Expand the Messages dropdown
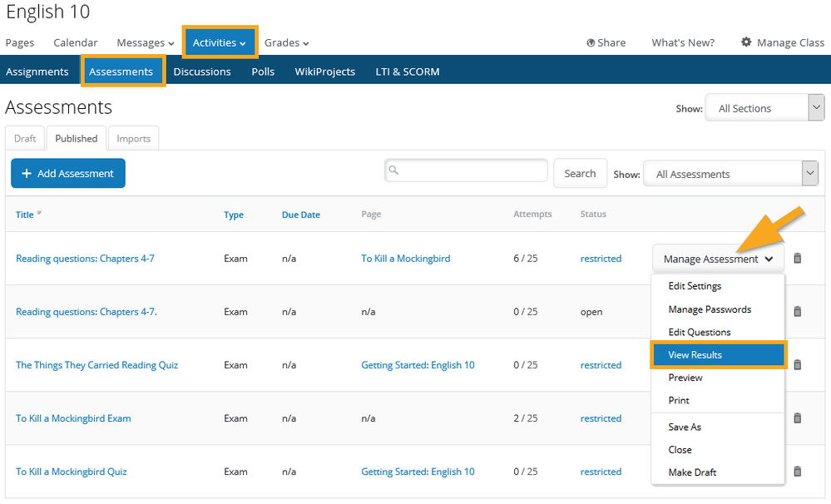The width and height of the screenshot is (831, 504). 146,42
